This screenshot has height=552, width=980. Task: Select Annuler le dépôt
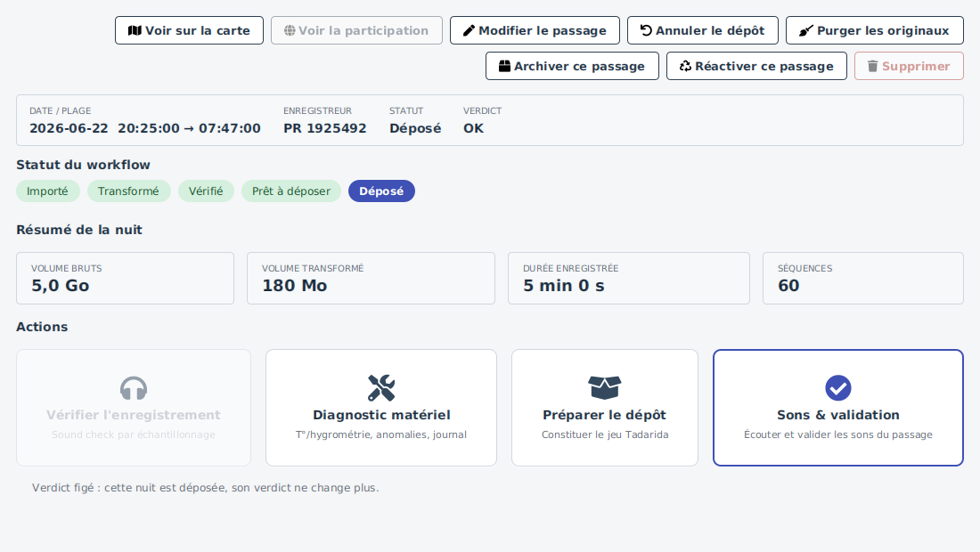703,30
